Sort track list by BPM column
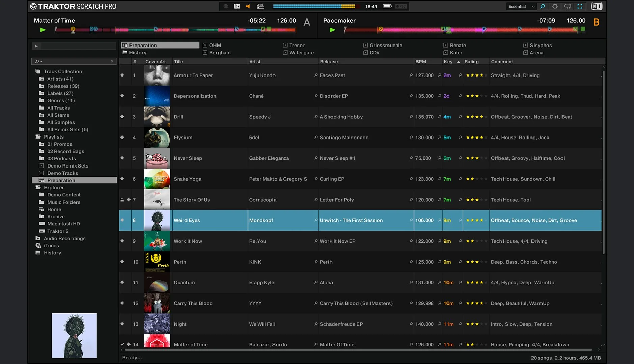The image size is (634, 364). [428, 62]
